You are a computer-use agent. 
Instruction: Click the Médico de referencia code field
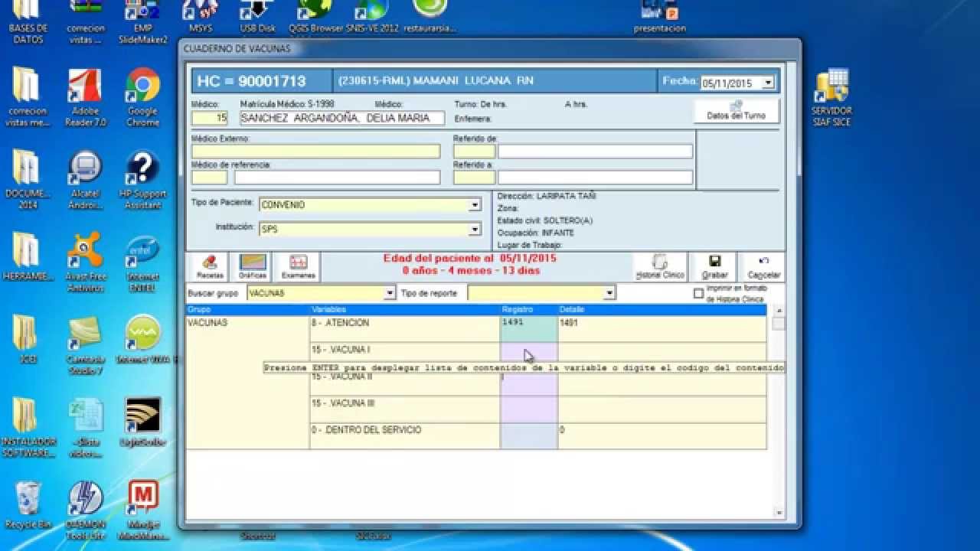pyautogui.click(x=210, y=178)
